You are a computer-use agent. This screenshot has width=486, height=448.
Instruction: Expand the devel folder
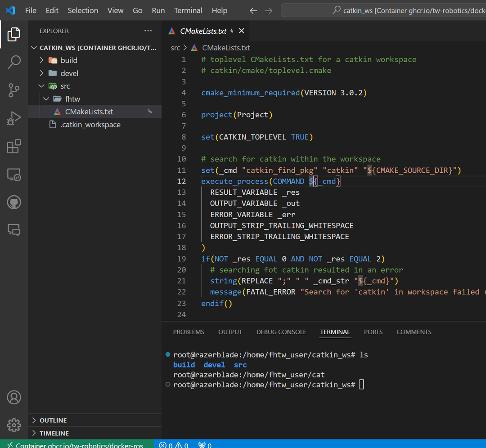(x=69, y=73)
